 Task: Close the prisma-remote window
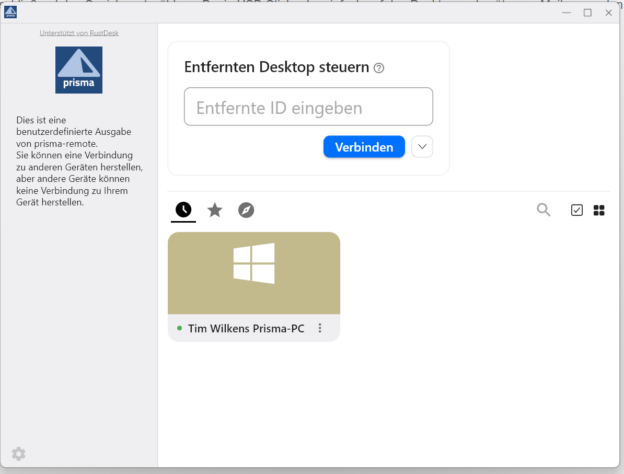click(608, 13)
